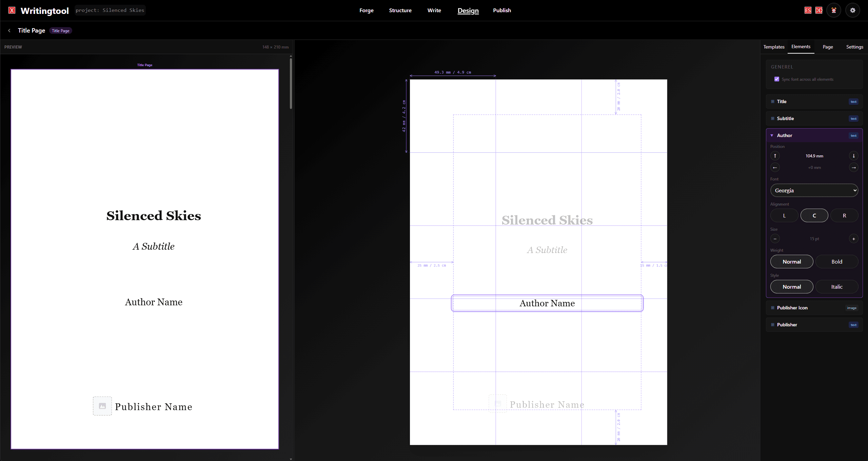Viewport: 868px width, 461px height.
Task: Shift Author position left with arrow
Action: coord(775,168)
